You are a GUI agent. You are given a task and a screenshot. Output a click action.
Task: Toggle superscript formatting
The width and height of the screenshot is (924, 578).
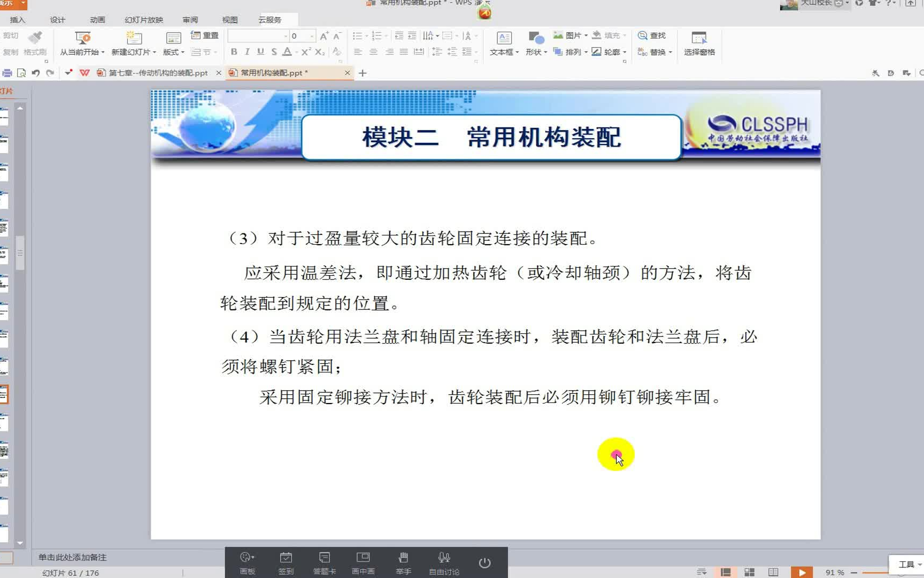tap(305, 52)
